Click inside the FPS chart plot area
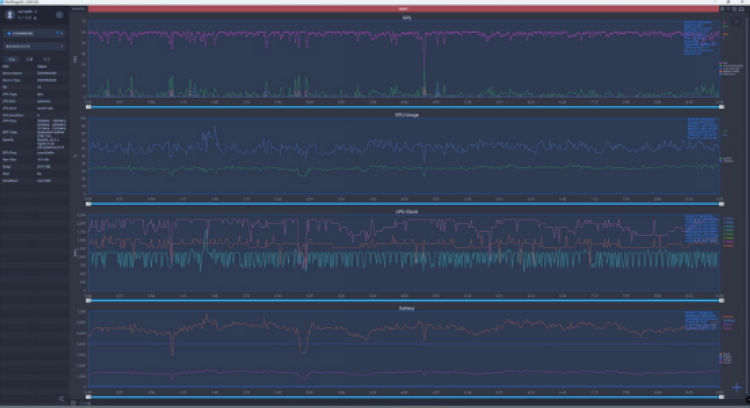Viewport: 750px width, 408px height. (x=400, y=60)
